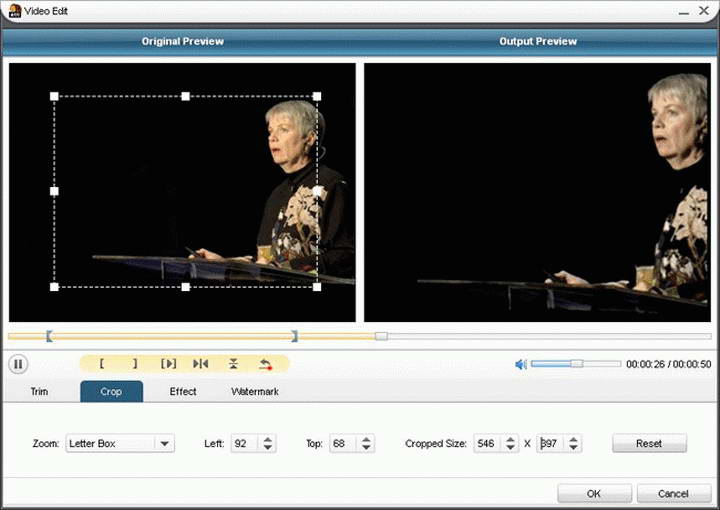Click the Video Edit app icon

15,11
